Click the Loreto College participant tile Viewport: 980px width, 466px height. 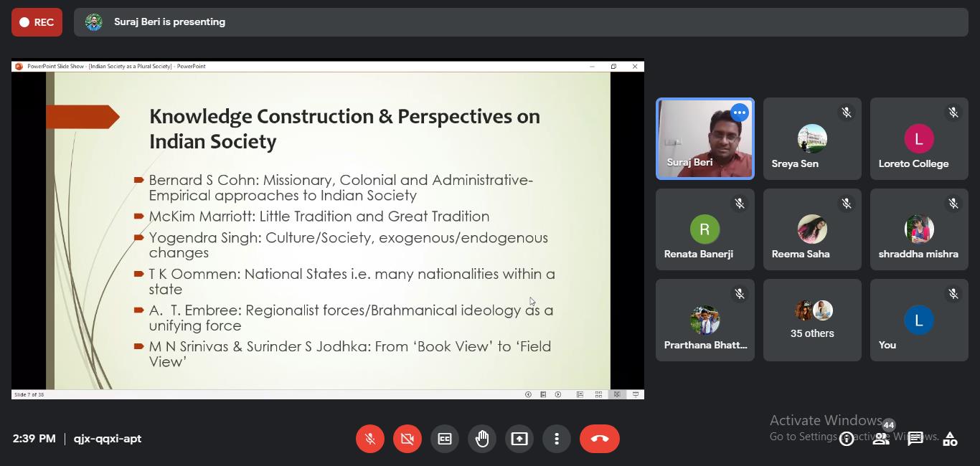[919, 139]
